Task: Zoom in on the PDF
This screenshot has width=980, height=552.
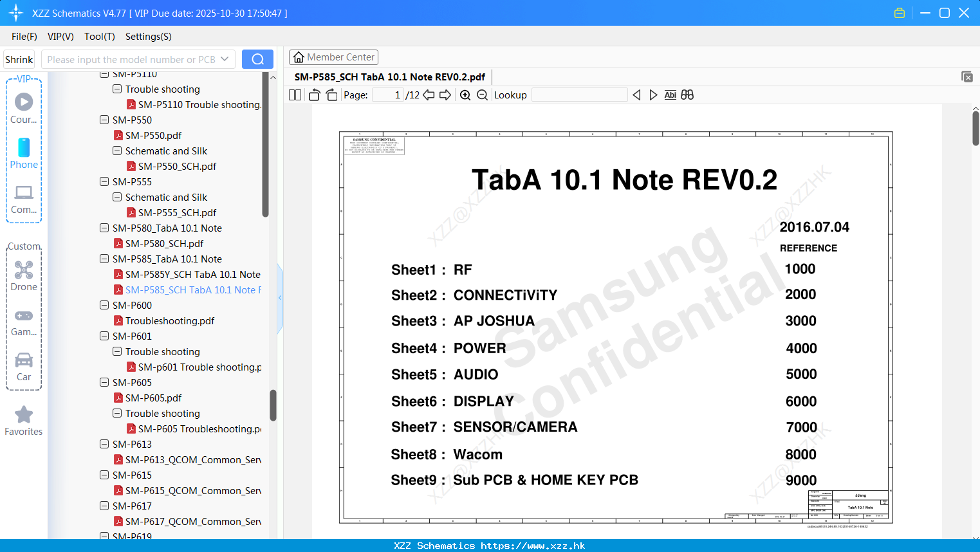Action: (465, 95)
